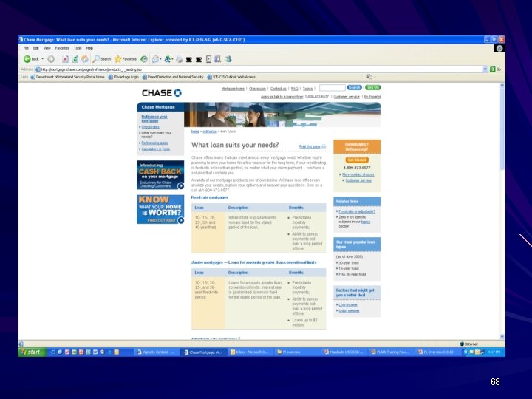Click the orange Get Started button
Screen dimensions: 532x399
(357, 160)
